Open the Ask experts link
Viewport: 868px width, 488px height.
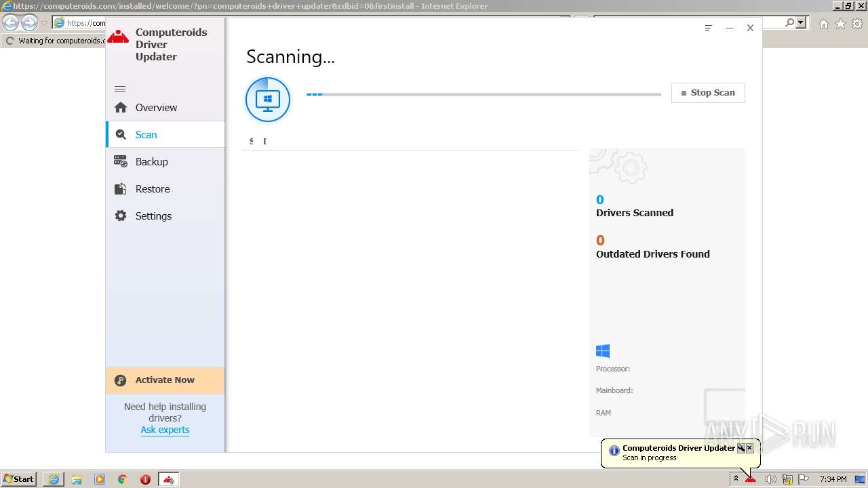coord(165,430)
